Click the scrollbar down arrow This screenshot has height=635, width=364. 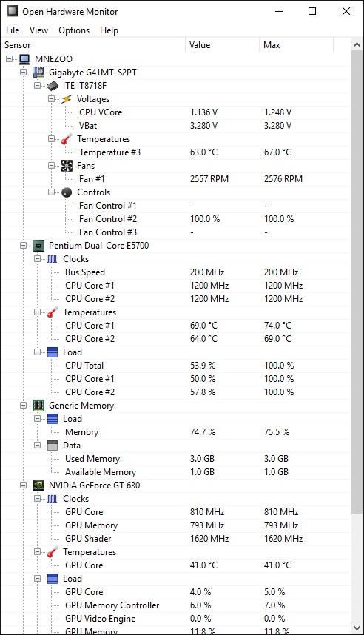pos(357,628)
